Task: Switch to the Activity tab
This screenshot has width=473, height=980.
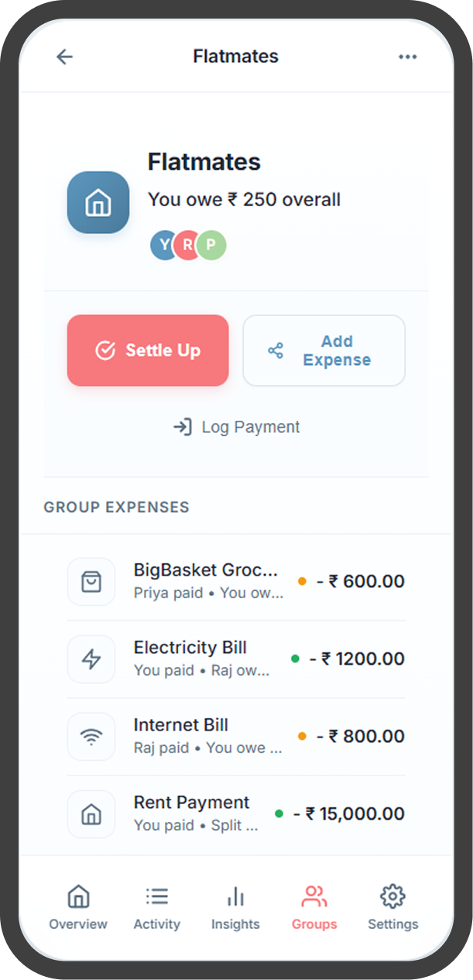Action: [x=156, y=908]
